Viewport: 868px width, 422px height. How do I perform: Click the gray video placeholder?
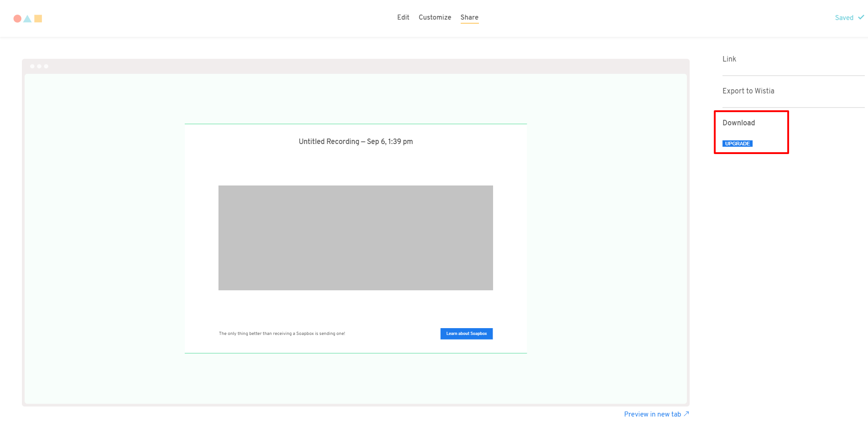click(355, 237)
